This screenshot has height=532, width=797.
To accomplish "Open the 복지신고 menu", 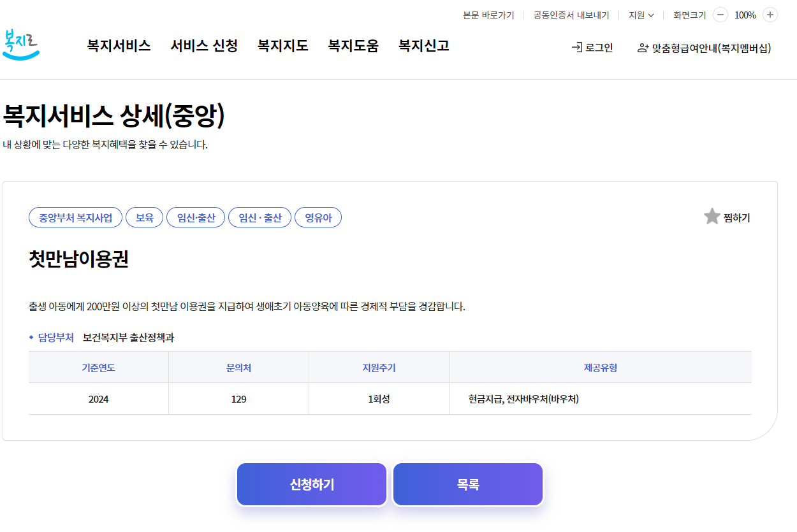I will (422, 45).
